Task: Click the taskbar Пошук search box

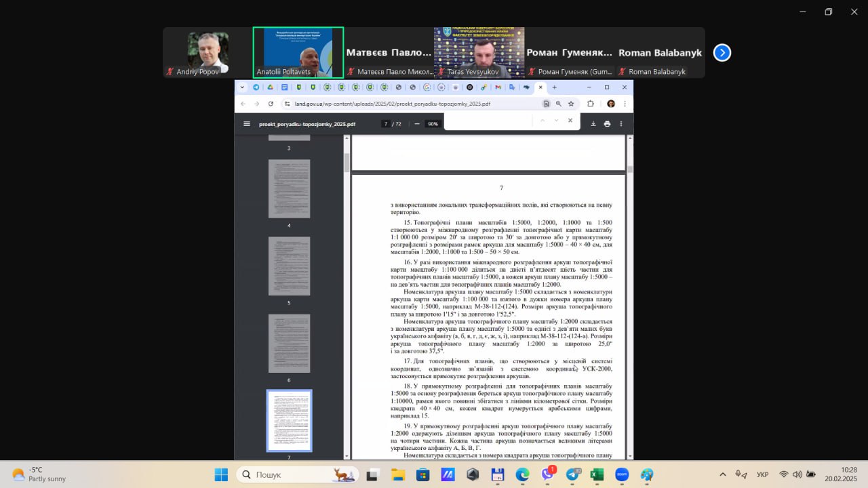Action: pos(298,475)
